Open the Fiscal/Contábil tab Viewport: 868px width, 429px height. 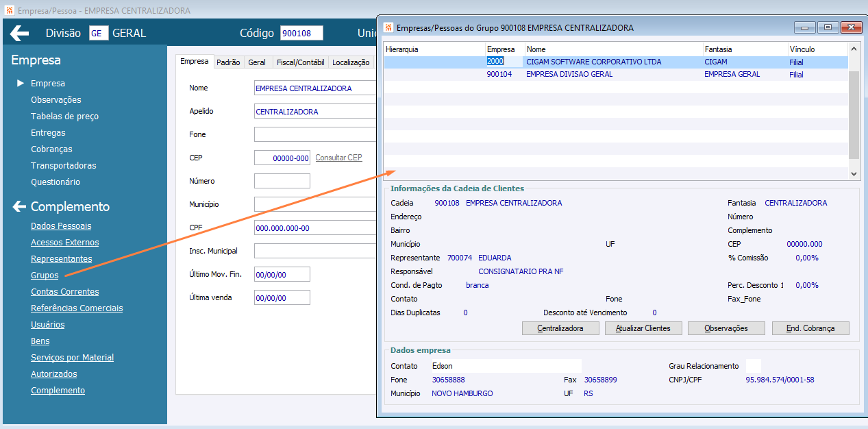(300, 62)
